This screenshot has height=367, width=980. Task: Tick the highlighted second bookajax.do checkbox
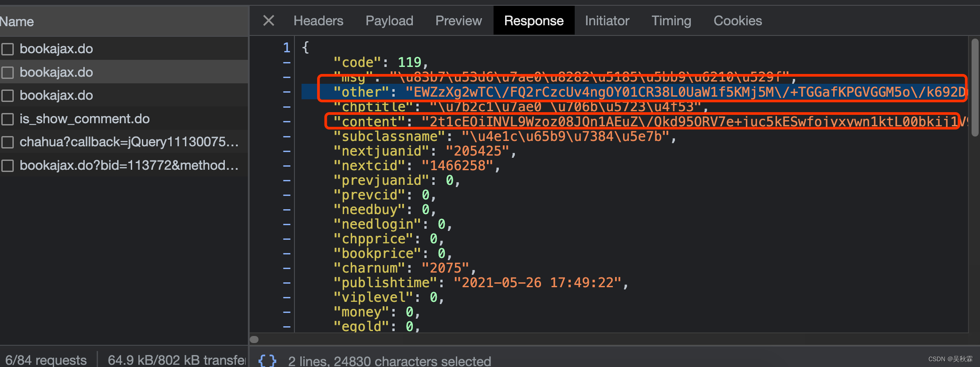(x=8, y=72)
